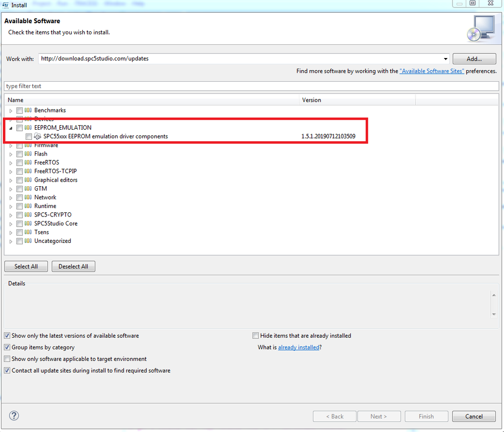Click the Cancel button

point(474,416)
